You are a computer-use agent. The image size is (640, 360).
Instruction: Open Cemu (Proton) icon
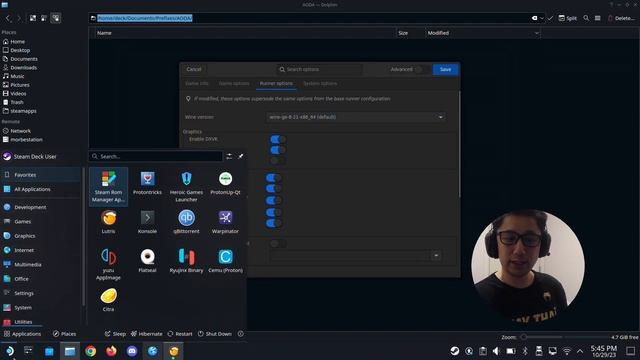click(225, 261)
